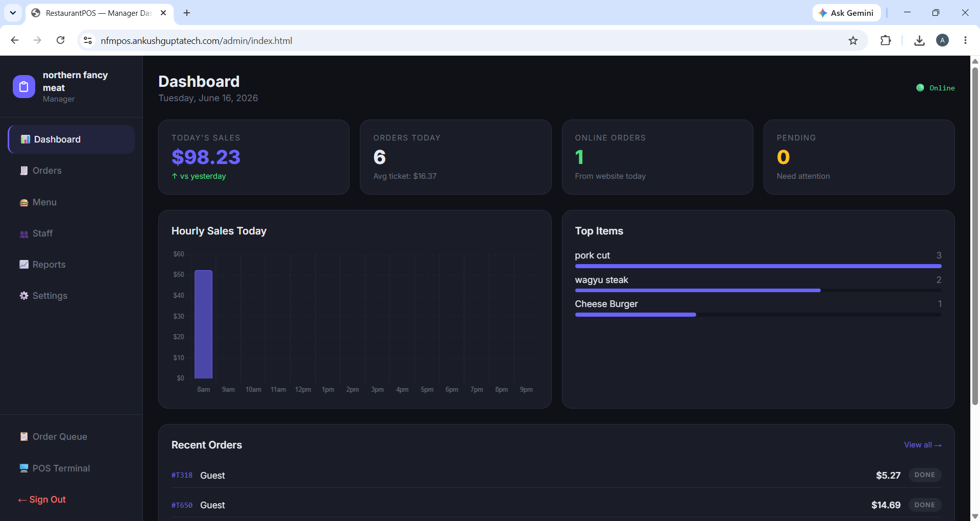
Task: View site information icon in address bar
Action: pos(88,40)
